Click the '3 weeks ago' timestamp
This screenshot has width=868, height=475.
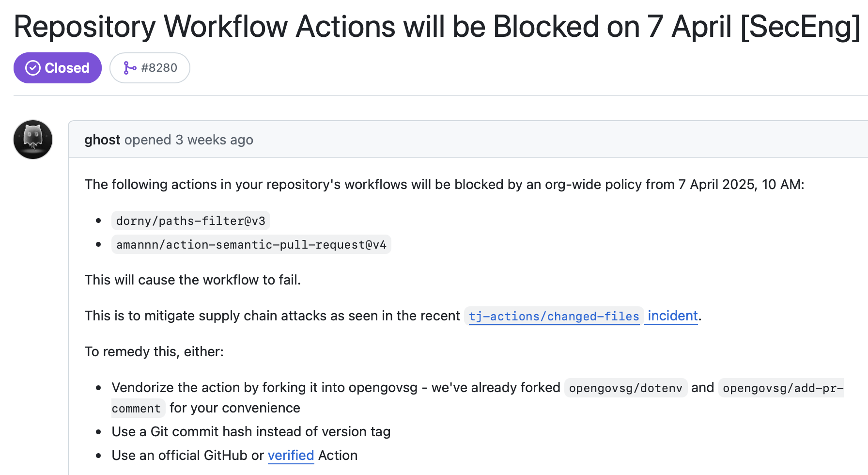tap(214, 140)
